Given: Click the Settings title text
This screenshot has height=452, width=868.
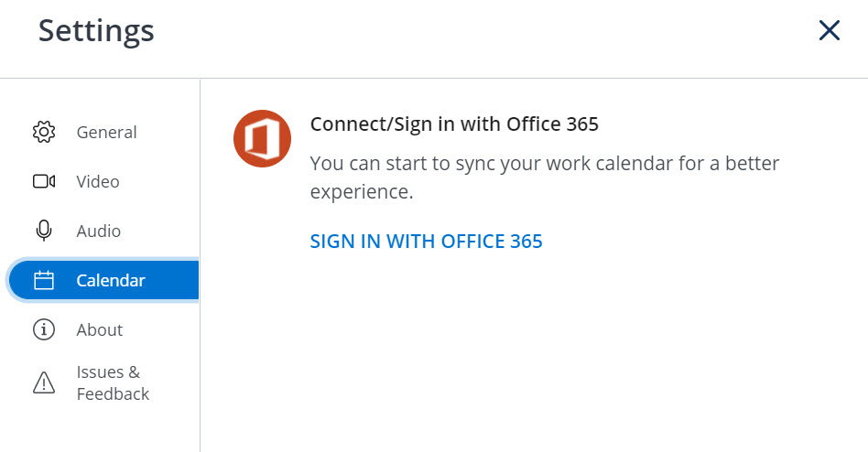Looking at the screenshot, I should pos(96,30).
